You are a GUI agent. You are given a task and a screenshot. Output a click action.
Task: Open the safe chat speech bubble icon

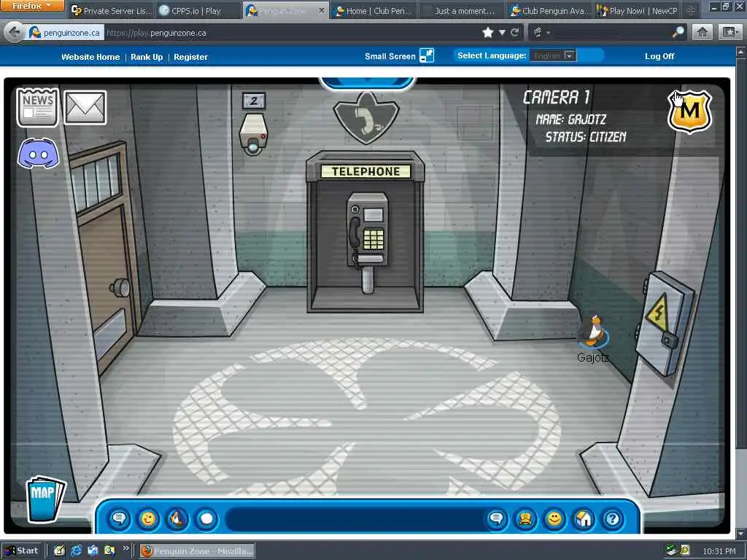click(x=119, y=518)
